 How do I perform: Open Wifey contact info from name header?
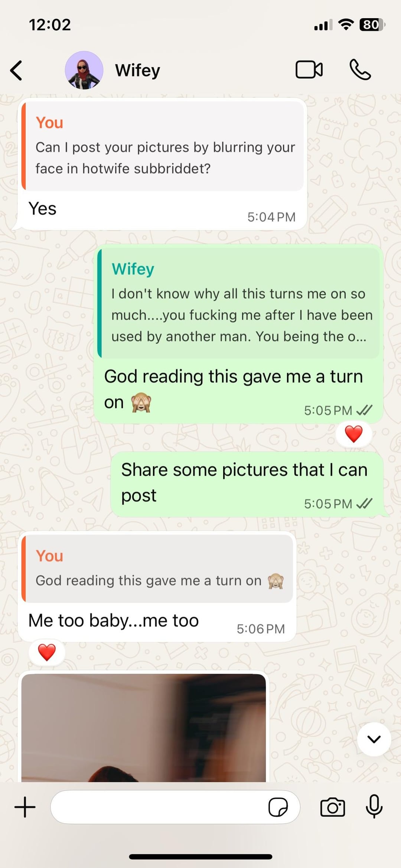pyautogui.click(x=137, y=70)
